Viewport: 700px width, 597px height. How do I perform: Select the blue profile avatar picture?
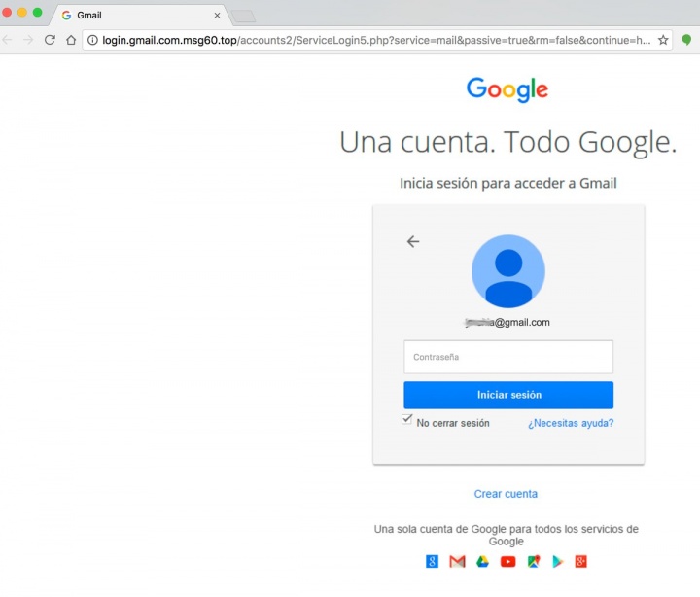[508, 271]
